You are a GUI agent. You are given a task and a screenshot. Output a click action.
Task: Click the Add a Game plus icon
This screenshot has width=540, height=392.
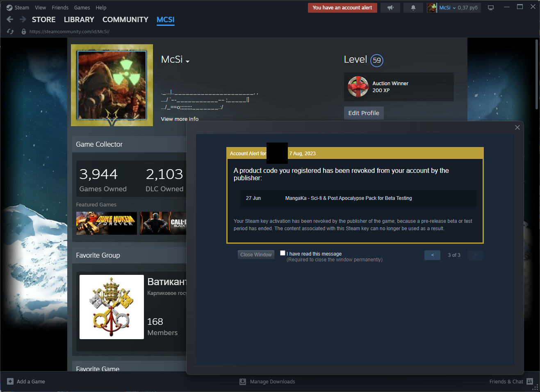[10, 381]
